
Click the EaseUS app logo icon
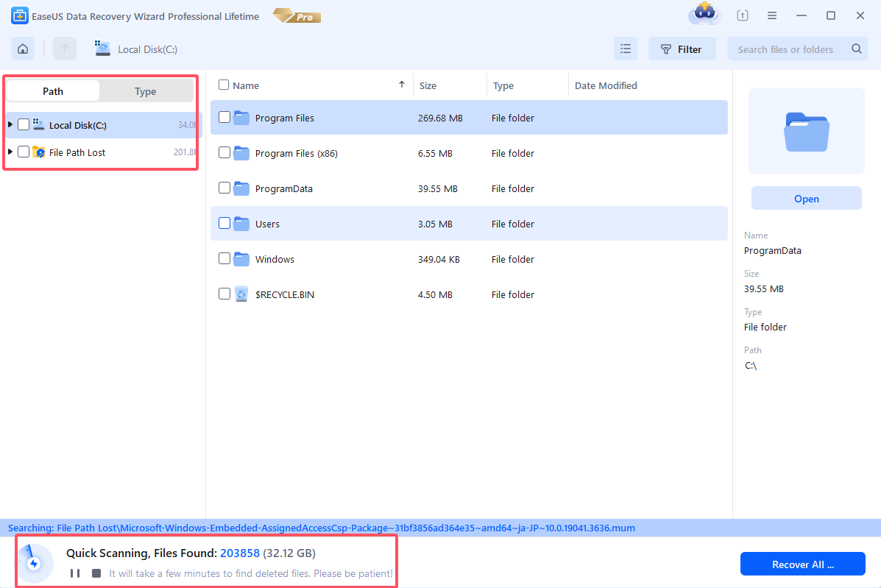point(19,15)
